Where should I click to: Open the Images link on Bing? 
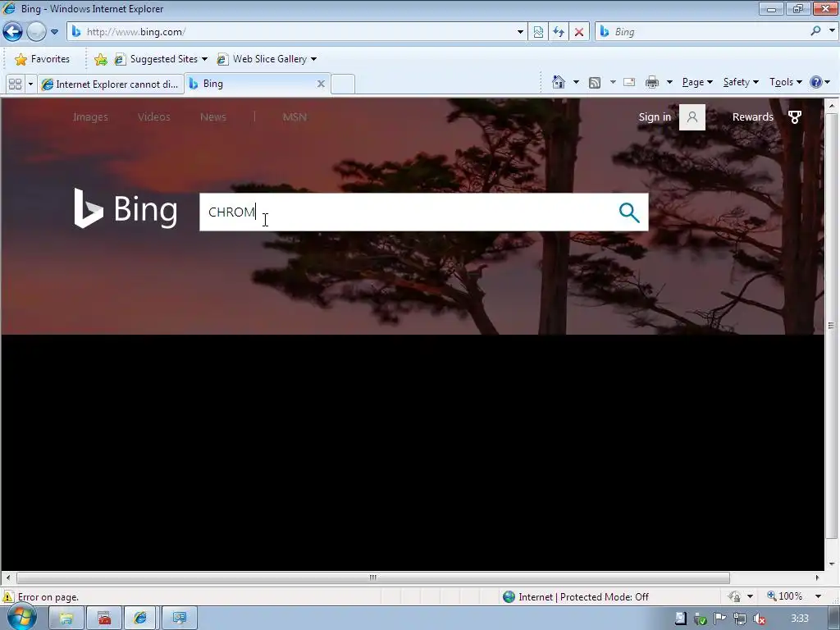pos(90,116)
